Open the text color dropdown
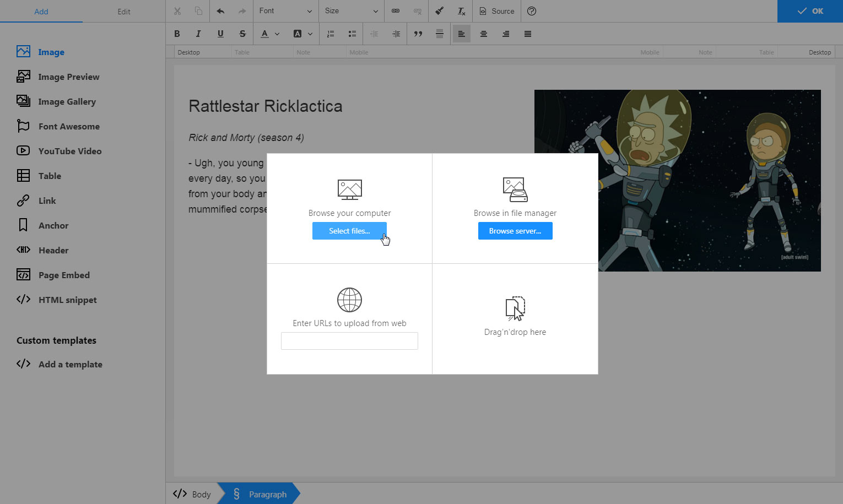Screen dimensions: 843x504 coord(270,34)
